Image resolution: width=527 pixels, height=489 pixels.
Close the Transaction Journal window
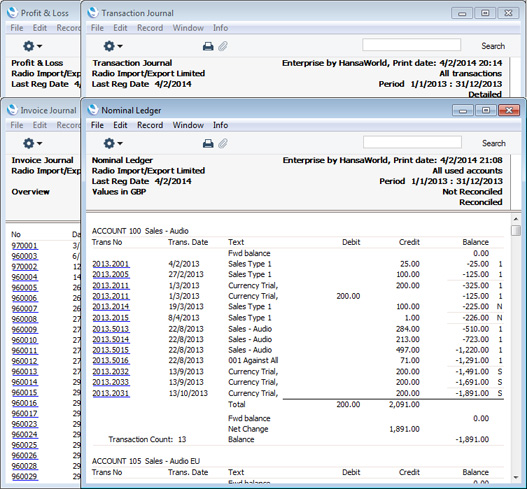click(508, 13)
